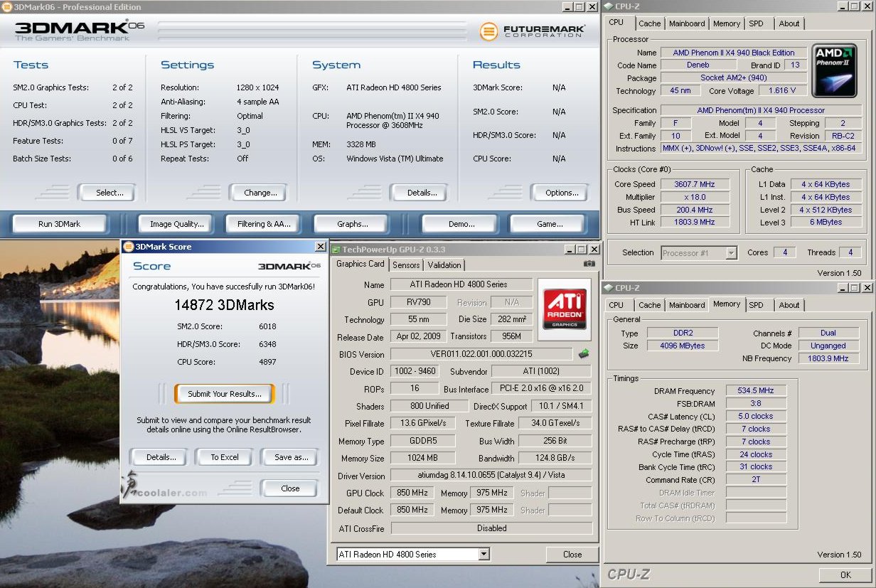
Task: Click the Futuremark Corporation logo
Action: click(532, 31)
